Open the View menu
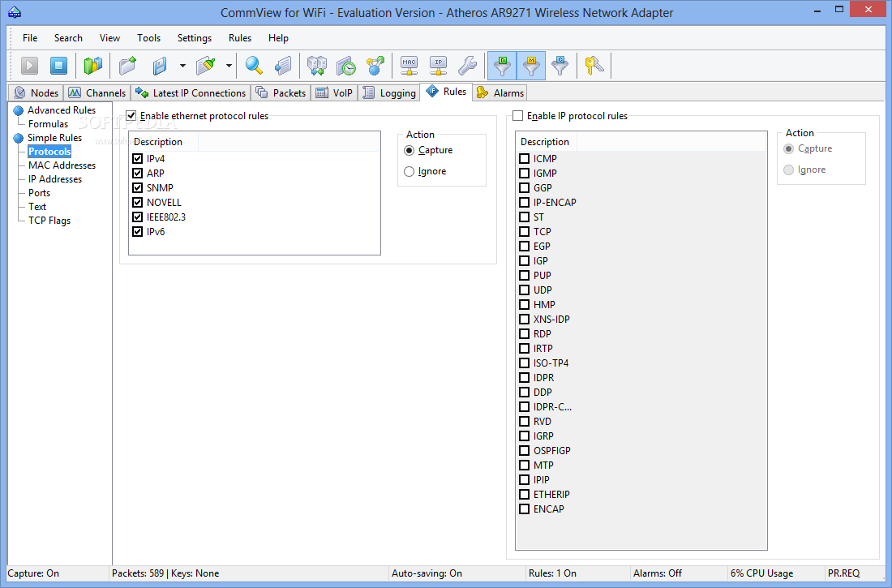This screenshot has width=892, height=588. point(109,38)
